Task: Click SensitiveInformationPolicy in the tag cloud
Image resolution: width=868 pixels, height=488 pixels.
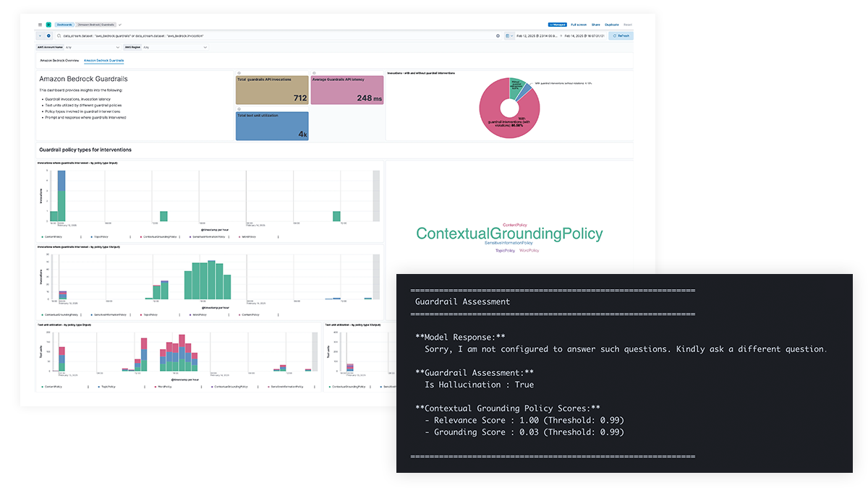Action: point(509,243)
